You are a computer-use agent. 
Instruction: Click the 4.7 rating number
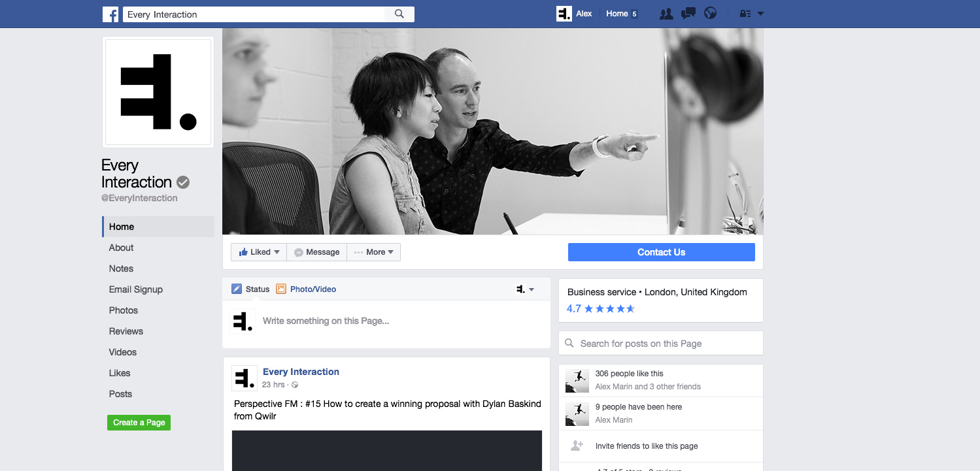(x=574, y=309)
